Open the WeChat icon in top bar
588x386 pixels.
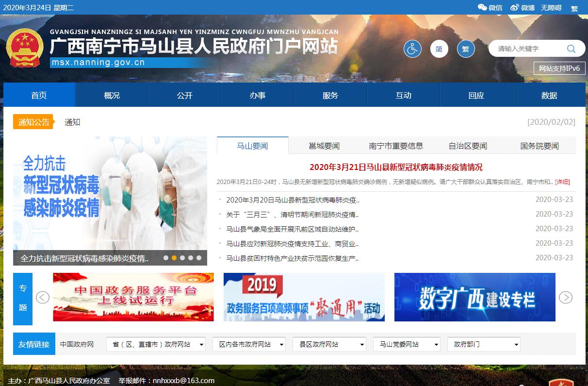click(482, 7)
